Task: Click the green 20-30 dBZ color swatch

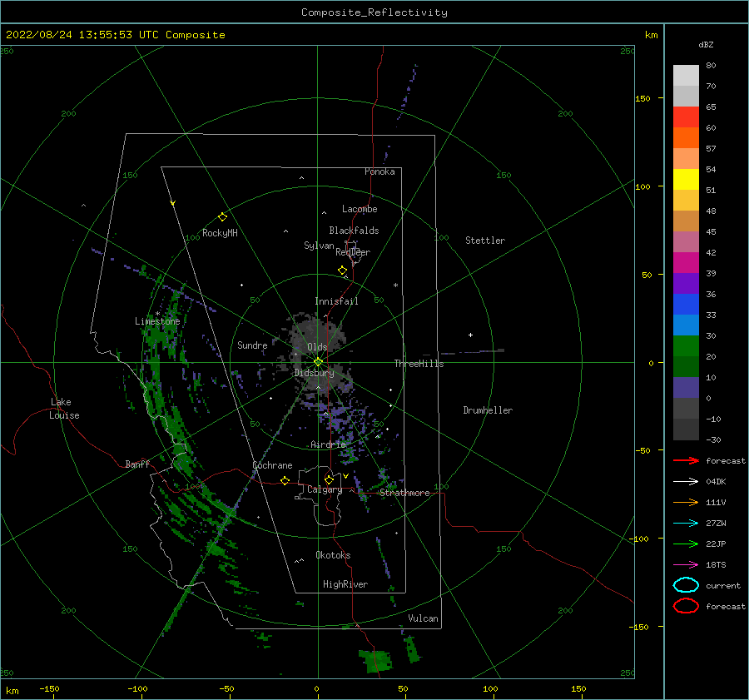Action: coord(686,346)
